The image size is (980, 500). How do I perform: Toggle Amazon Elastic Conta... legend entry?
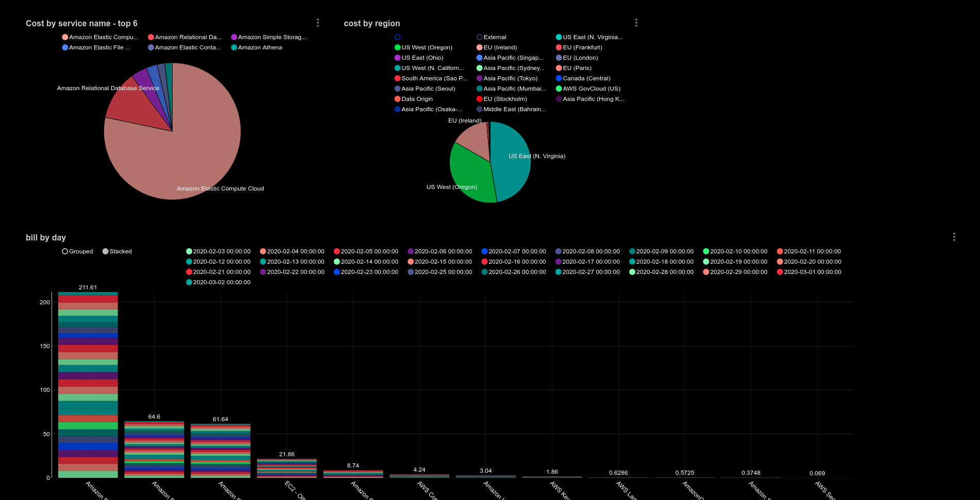(184, 47)
